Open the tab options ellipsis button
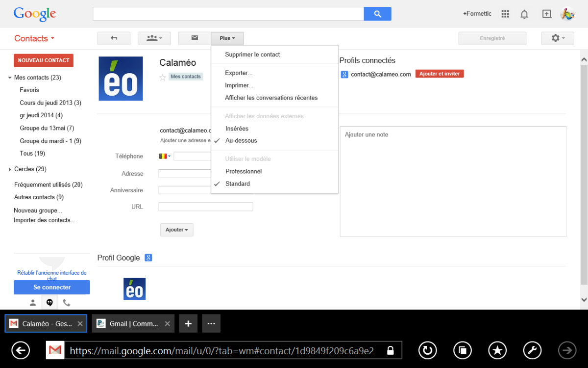 pyautogui.click(x=211, y=324)
